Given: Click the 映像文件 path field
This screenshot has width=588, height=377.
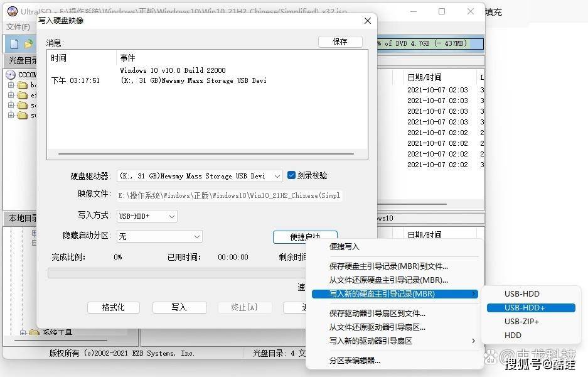Looking at the screenshot, I should (x=230, y=195).
